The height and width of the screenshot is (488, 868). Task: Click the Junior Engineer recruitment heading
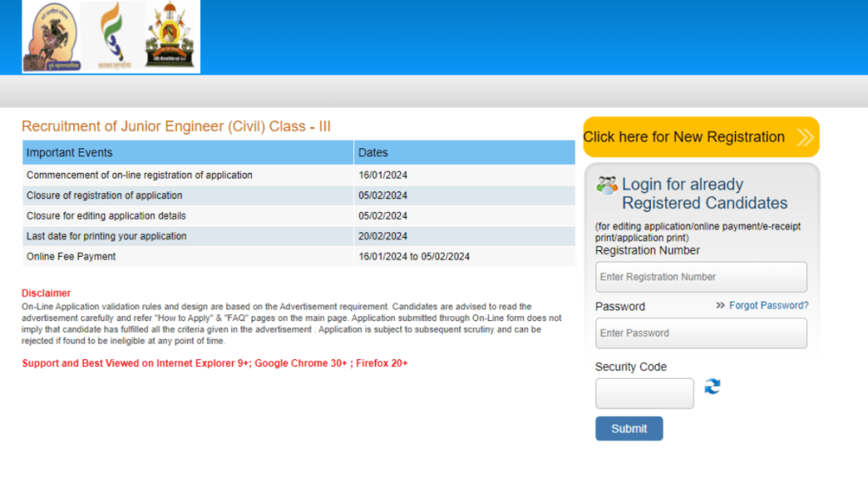(x=176, y=126)
